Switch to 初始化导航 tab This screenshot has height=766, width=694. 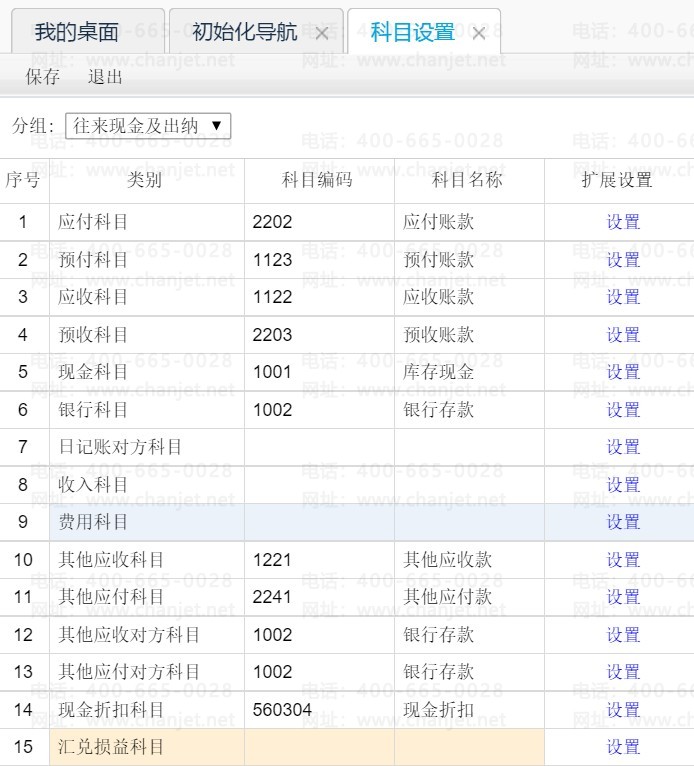(x=244, y=32)
